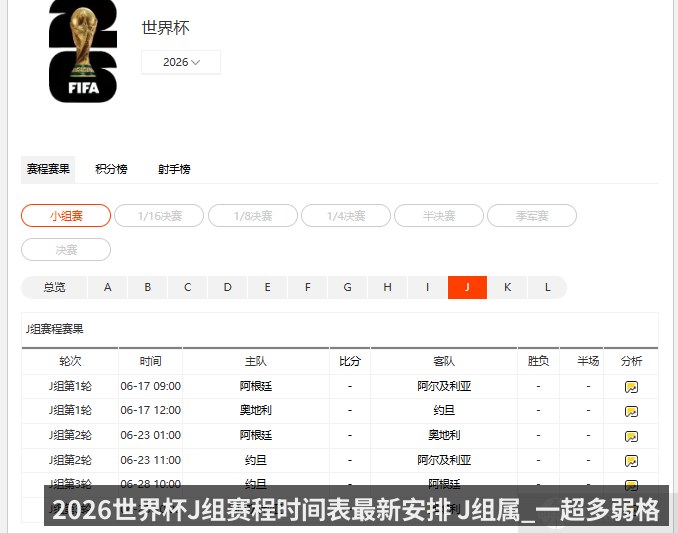Open the 总览 group overview tab
This screenshot has height=533, width=678.
tap(54, 287)
